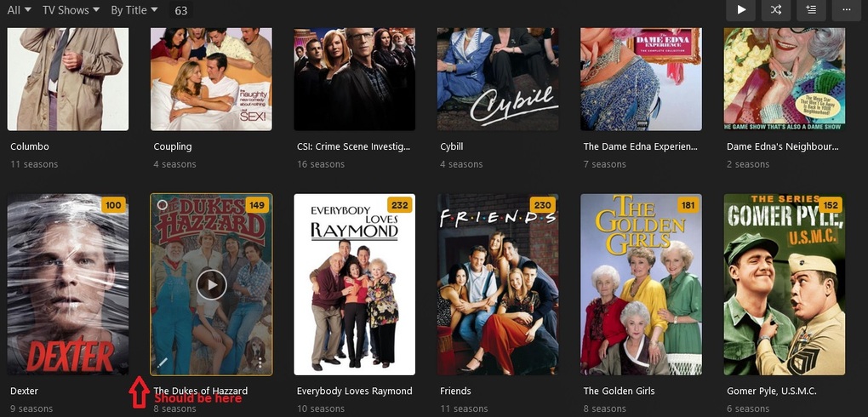Edit The Dukes of Hazzard with pencil icon

pyautogui.click(x=163, y=363)
